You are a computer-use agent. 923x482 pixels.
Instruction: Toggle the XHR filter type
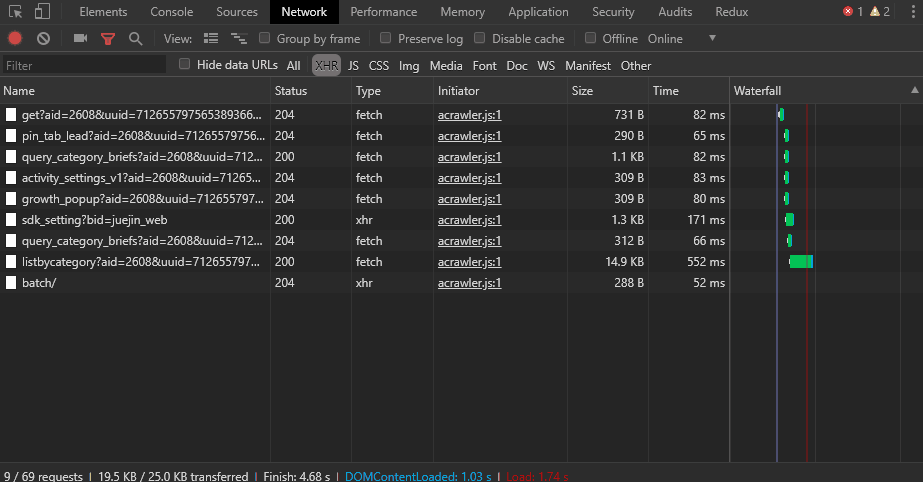coord(326,65)
